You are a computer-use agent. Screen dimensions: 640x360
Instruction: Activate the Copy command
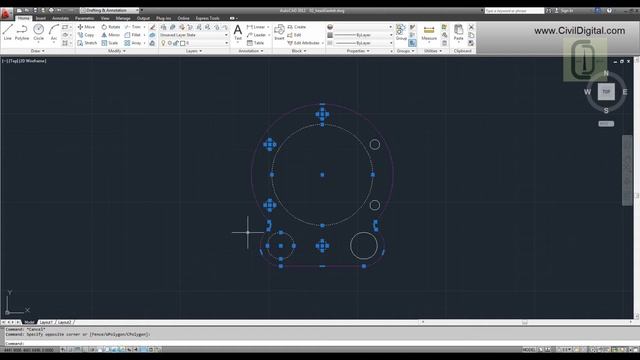pyautogui.click(x=86, y=35)
